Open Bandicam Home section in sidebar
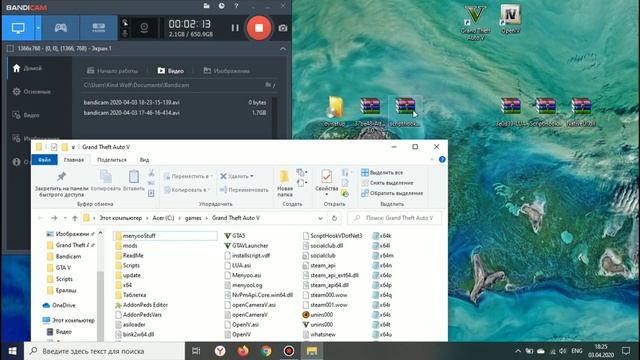The width and height of the screenshot is (640, 360). point(28,68)
